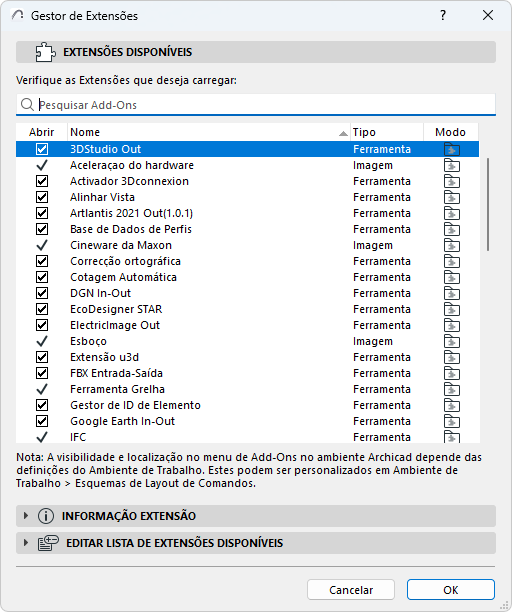
Task: Disable the Artlantis 2021 Out extension checkbox
Action: coord(42,213)
